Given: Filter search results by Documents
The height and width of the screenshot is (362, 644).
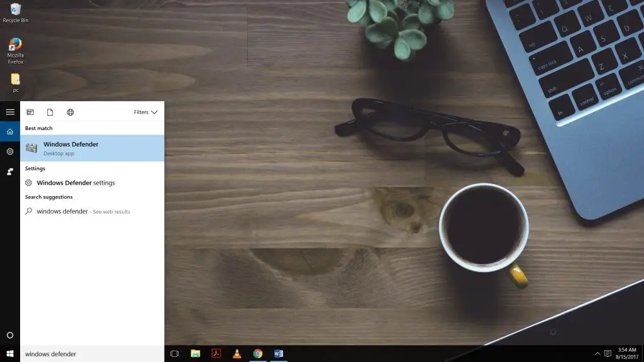Looking at the screenshot, I should click(50, 112).
